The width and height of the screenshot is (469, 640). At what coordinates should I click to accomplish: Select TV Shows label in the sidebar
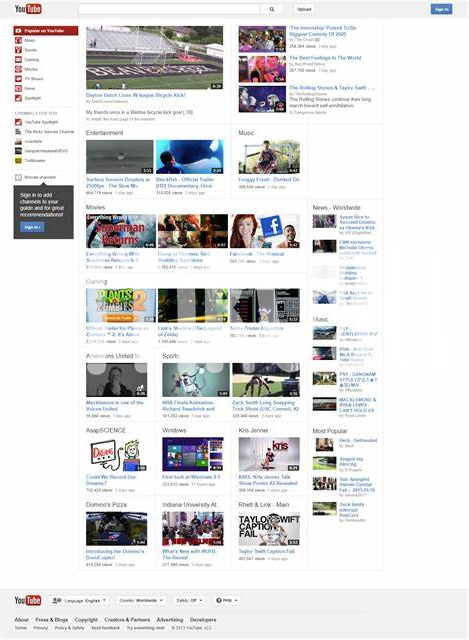point(34,79)
